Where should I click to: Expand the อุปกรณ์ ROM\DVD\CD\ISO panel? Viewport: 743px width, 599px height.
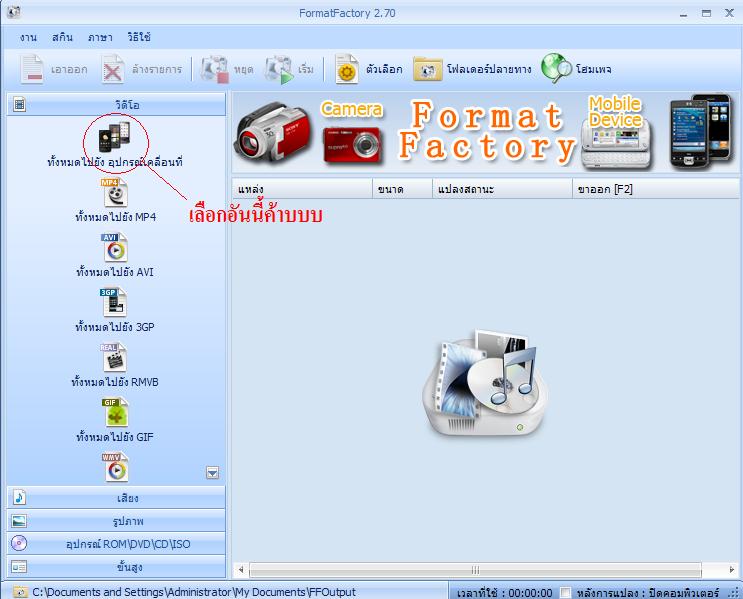click(116, 544)
